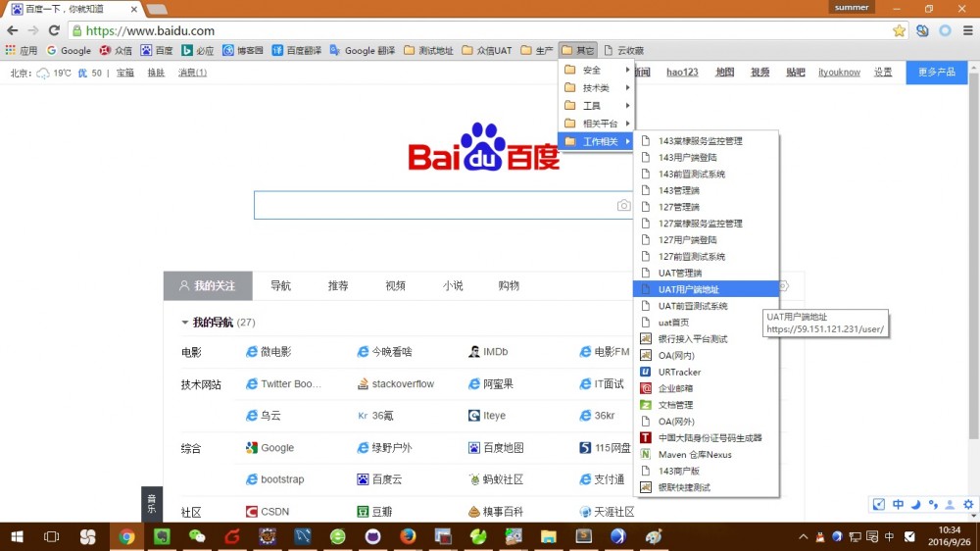Open WeChat from taskbar

tap(197, 536)
